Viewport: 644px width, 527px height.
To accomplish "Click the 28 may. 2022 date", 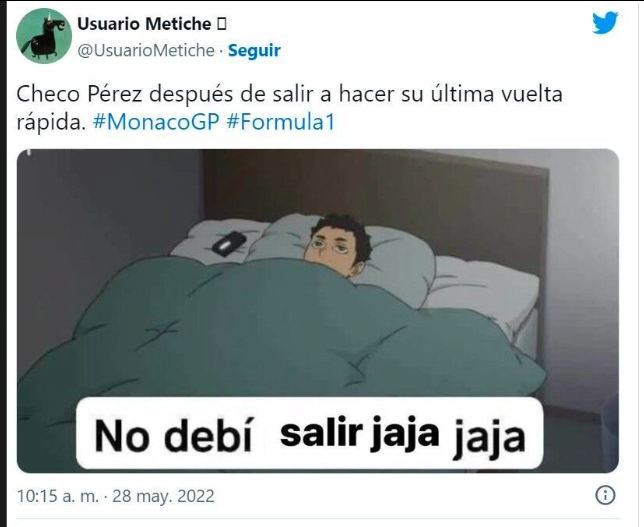I will tap(163, 496).
